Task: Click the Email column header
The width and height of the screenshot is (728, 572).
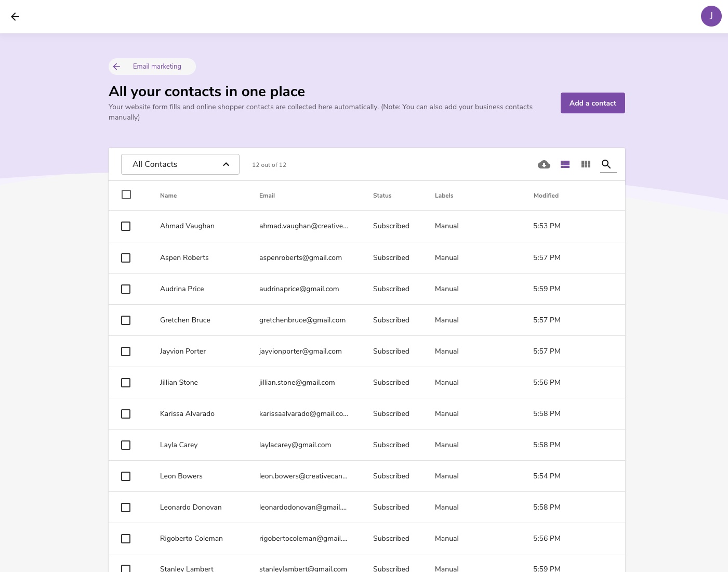Action: [x=267, y=196]
